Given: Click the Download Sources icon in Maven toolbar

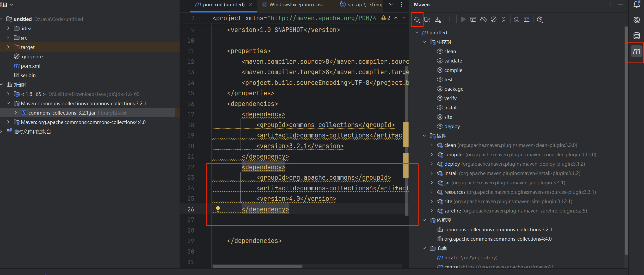Looking at the screenshot, I should [438, 20].
